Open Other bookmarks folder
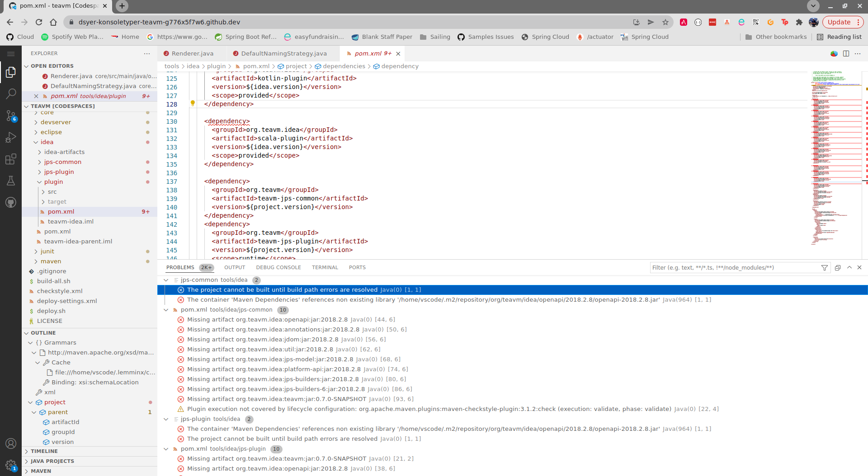This screenshot has height=476, width=868. pyautogui.click(x=776, y=37)
